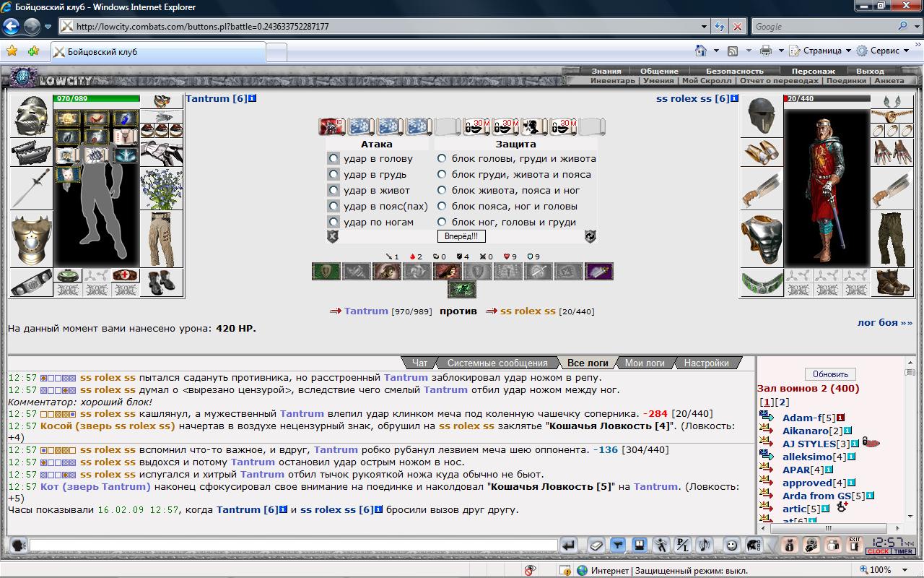Open the Сервис menu dropdown
924x578 pixels.
point(882,51)
